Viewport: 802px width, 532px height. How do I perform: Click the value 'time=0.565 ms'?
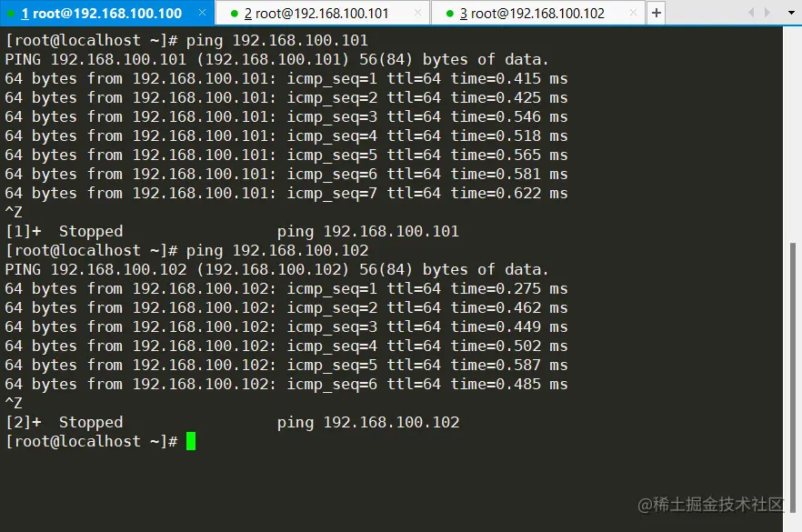(x=509, y=155)
